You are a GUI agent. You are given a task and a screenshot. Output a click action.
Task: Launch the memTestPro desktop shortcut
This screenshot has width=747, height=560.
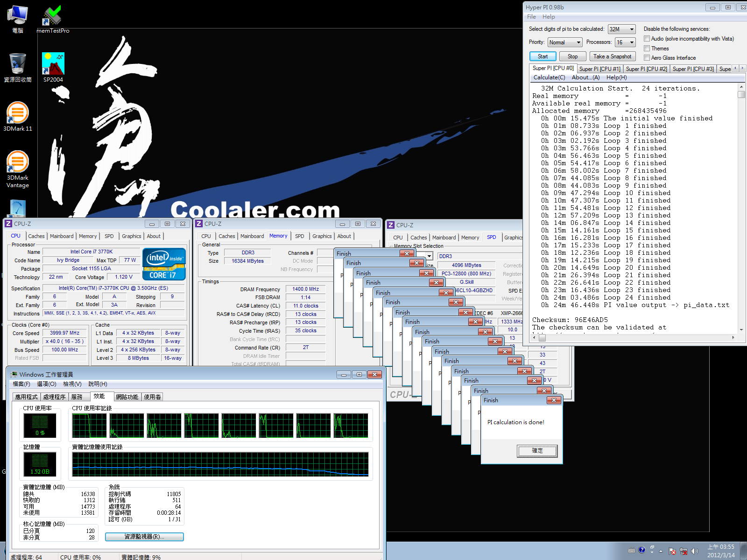click(53, 19)
